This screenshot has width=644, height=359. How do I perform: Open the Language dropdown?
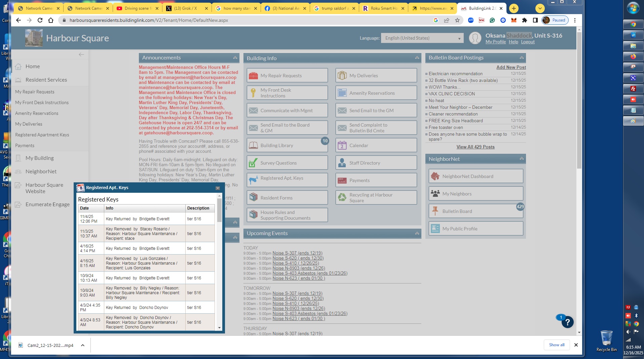coord(422,38)
